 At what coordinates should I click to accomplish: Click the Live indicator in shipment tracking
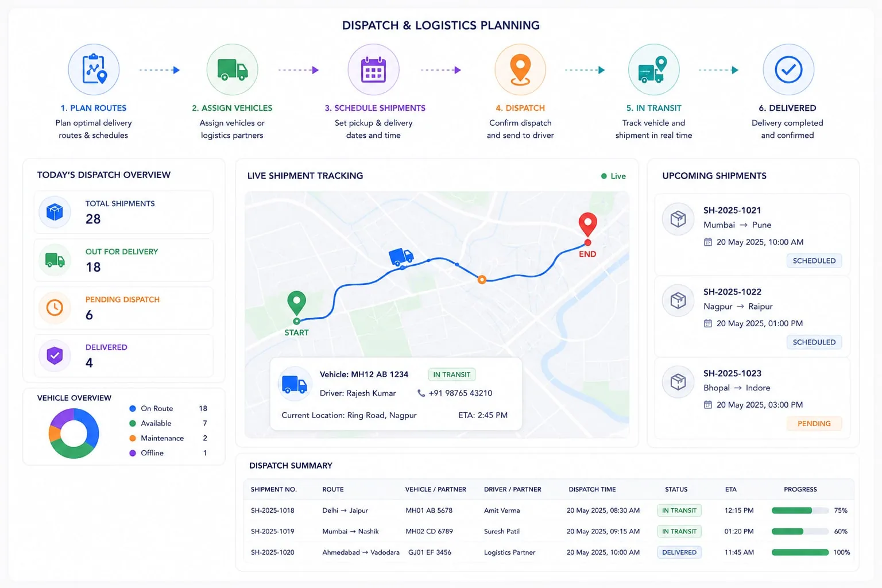click(613, 176)
